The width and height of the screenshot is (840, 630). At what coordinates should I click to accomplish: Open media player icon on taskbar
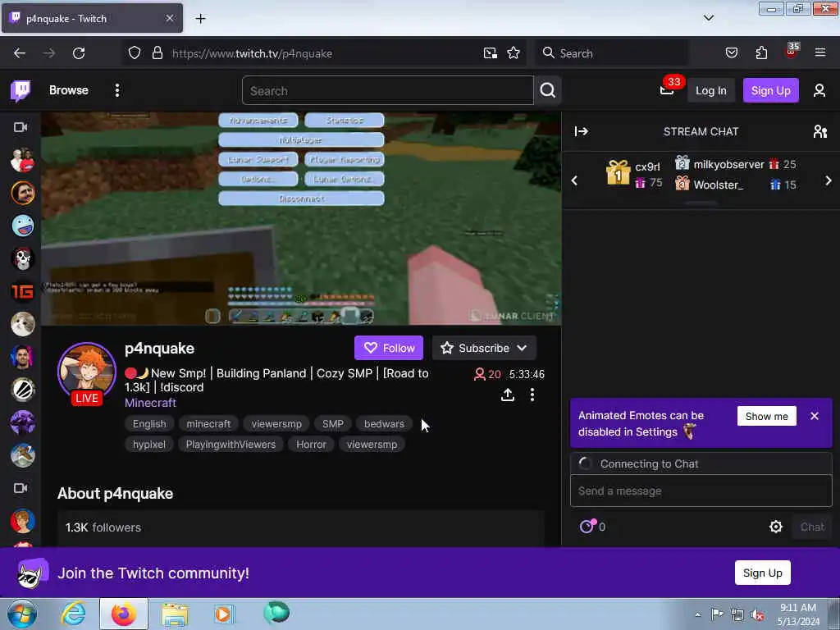click(223, 614)
